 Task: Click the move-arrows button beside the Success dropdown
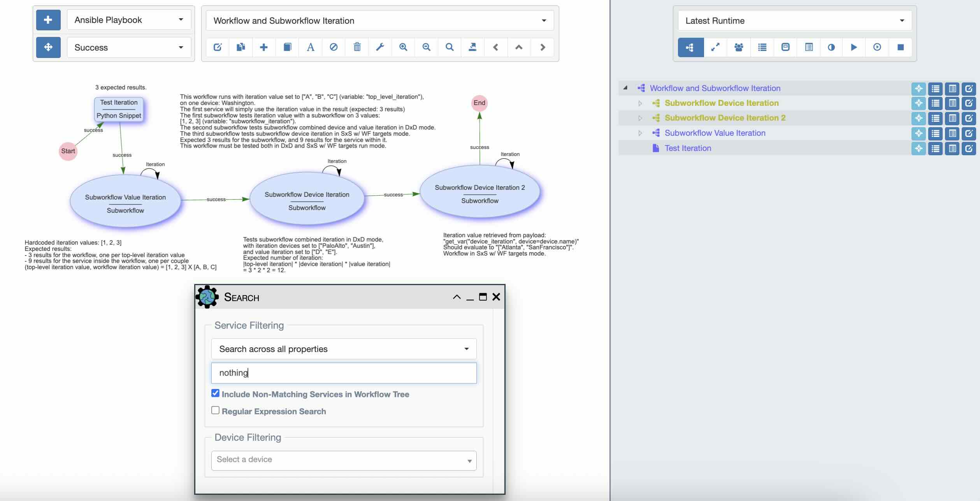pos(48,47)
